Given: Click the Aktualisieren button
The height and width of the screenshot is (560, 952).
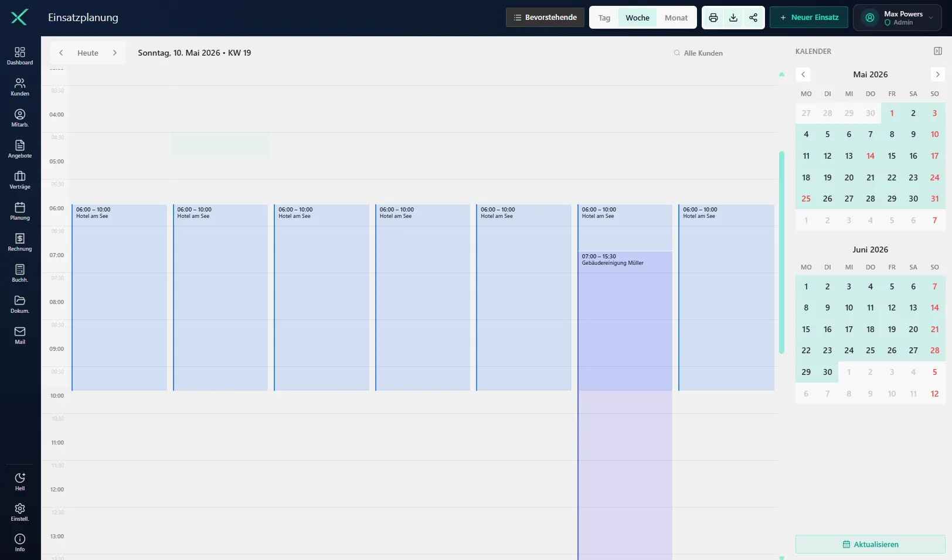Looking at the screenshot, I should (x=871, y=544).
